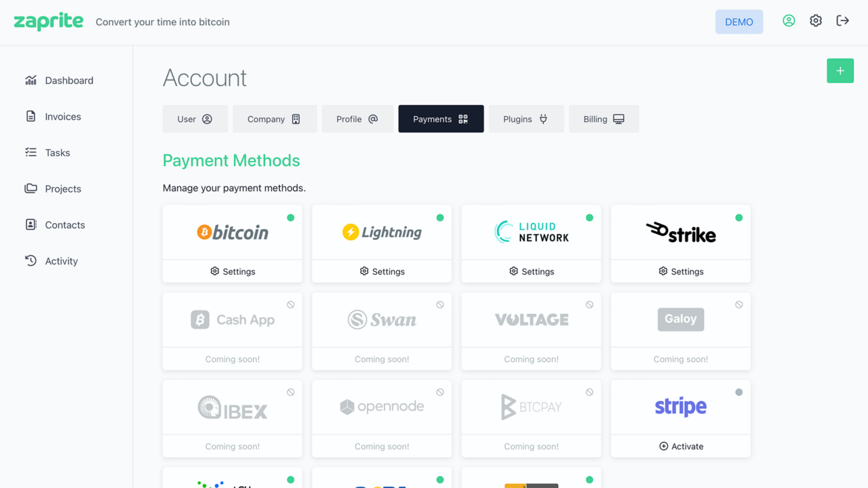Viewport: 868px width, 488px height.
Task: Switch to the Company tab
Action: pos(275,119)
